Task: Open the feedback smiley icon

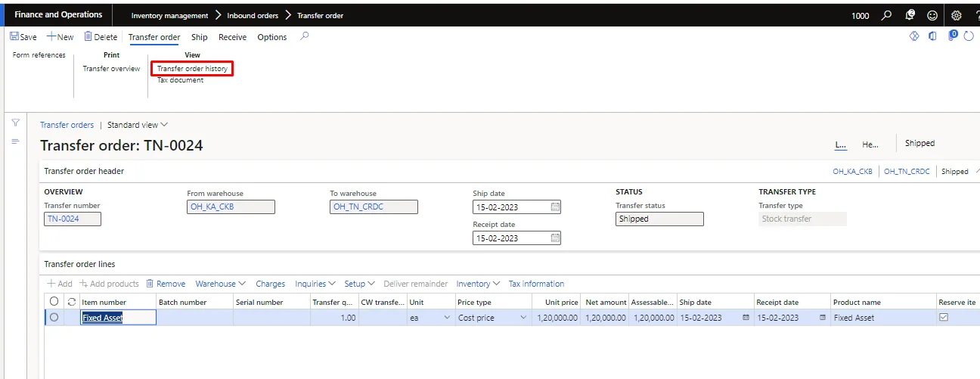Action: (x=932, y=15)
